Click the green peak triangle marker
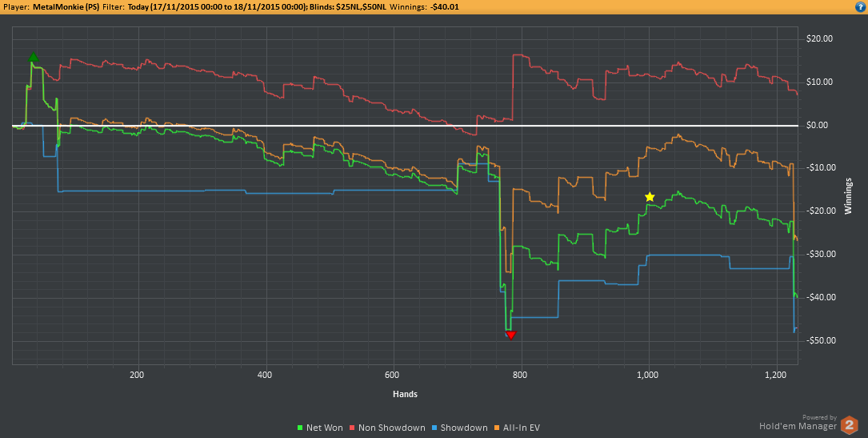Screen dimensions: 868x438 click(x=34, y=57)
